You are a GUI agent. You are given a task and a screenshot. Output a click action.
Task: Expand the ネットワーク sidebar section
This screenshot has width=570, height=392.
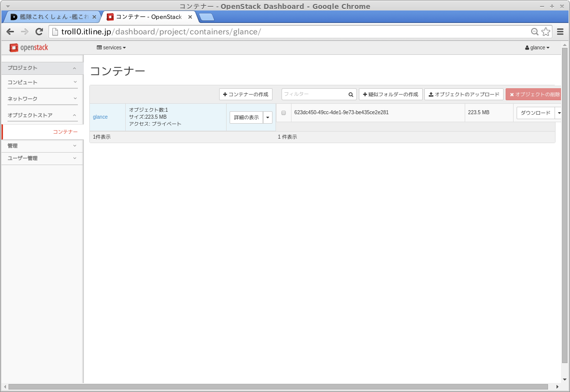42,99
